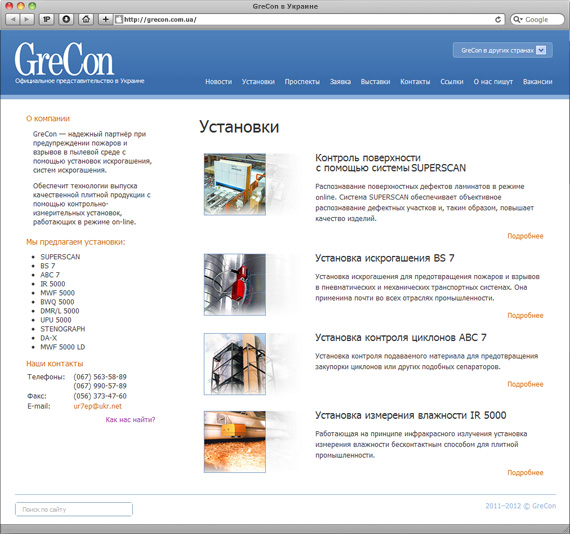Viewport: 570px width, 534px height.
Task: Click the SUPERSCAN product thumbnail
Action: point(235,184)
